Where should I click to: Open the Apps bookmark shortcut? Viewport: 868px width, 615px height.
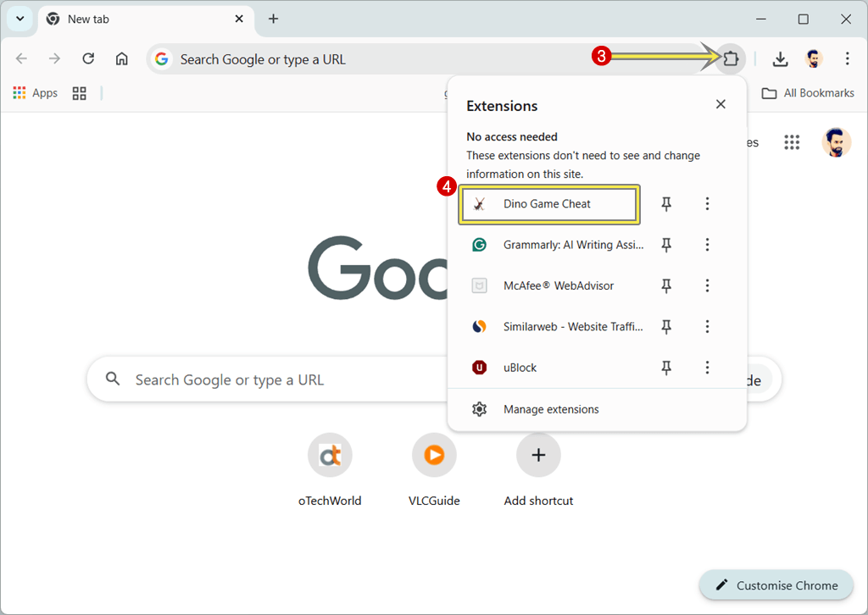tap(36, 93)
